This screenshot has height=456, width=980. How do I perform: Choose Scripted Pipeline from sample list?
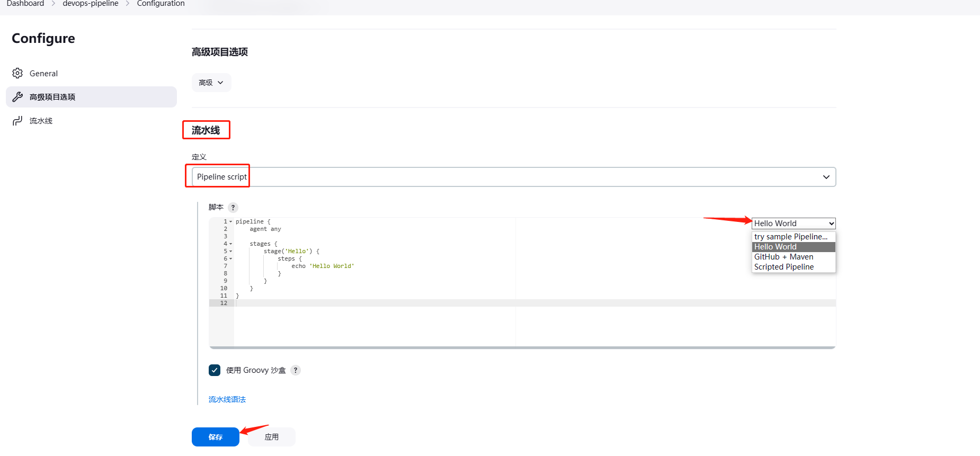(x=784, y=267)
